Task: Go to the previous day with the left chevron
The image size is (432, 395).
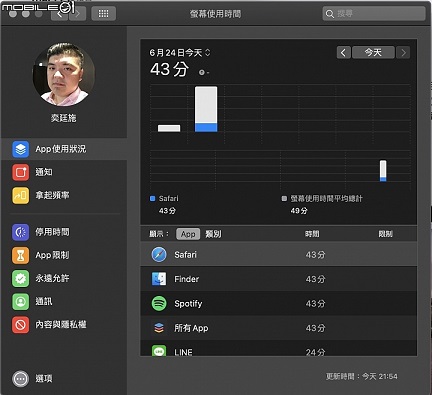Action: [x=344, y=53]
